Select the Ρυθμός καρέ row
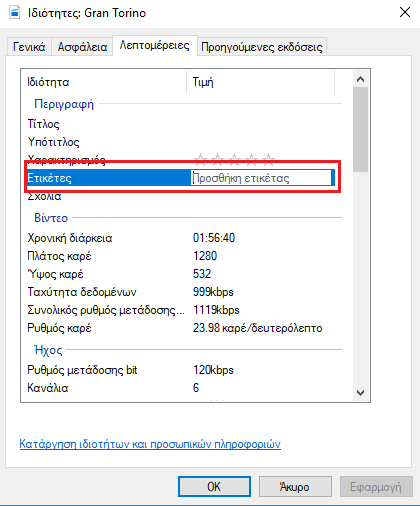 [x=181, y=328]
